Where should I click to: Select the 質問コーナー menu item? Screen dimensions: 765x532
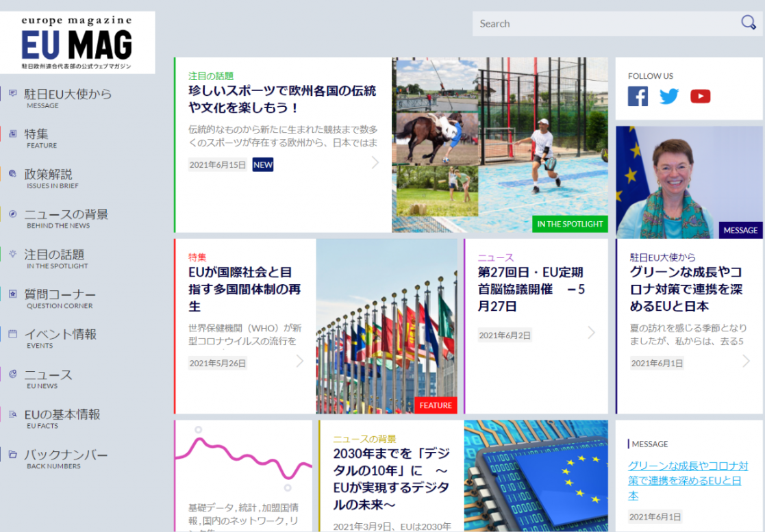(60, 298)
